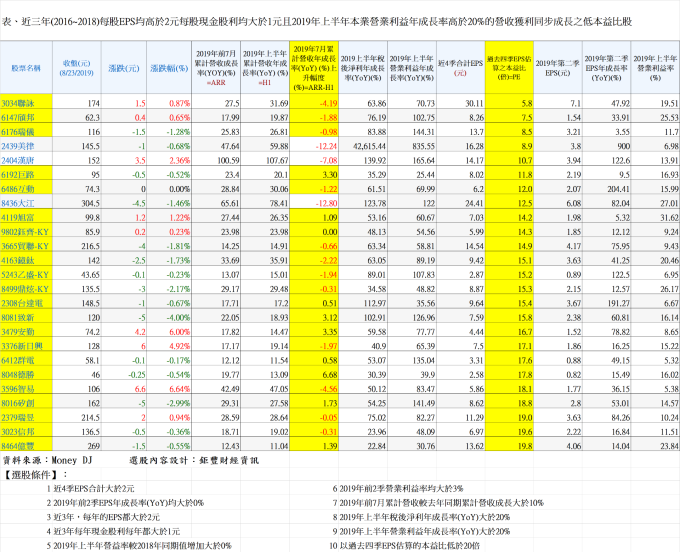Select the 2019年第二季EPS(元) header
This screenshot has height=552, width=680.
point(558,68)
